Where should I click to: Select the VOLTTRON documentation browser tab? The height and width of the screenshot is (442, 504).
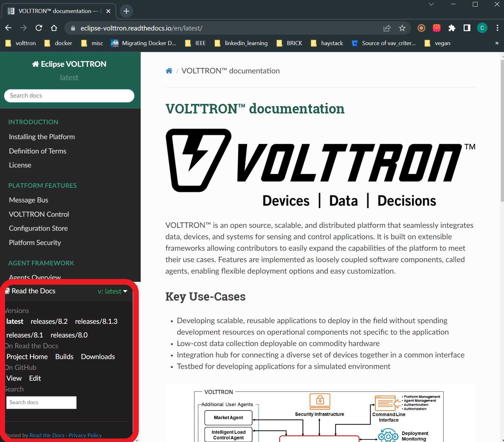click(59, 11)
